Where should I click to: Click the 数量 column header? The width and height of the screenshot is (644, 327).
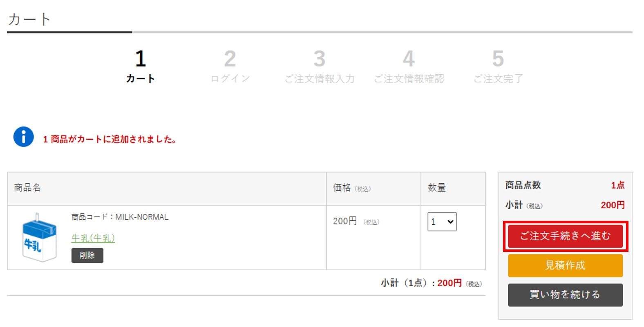(437, 188)
